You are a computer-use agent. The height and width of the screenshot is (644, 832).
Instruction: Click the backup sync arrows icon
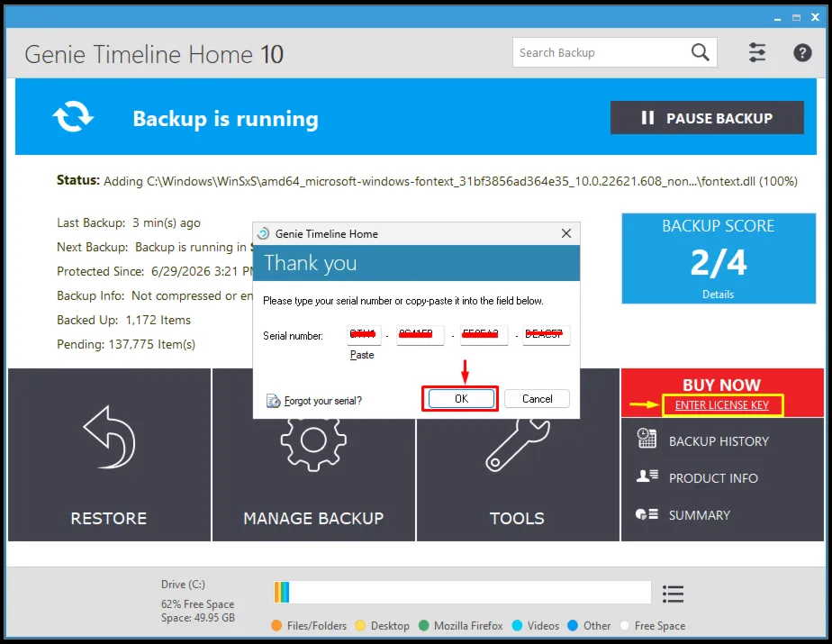pyautogui.click(x=73, y=116)
